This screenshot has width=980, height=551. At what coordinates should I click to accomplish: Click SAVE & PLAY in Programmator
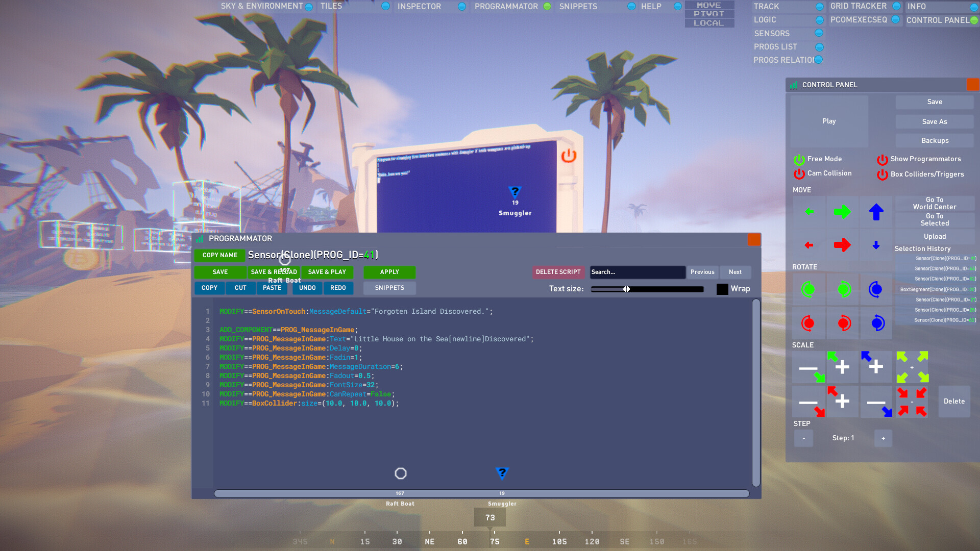tap(327, 272)
